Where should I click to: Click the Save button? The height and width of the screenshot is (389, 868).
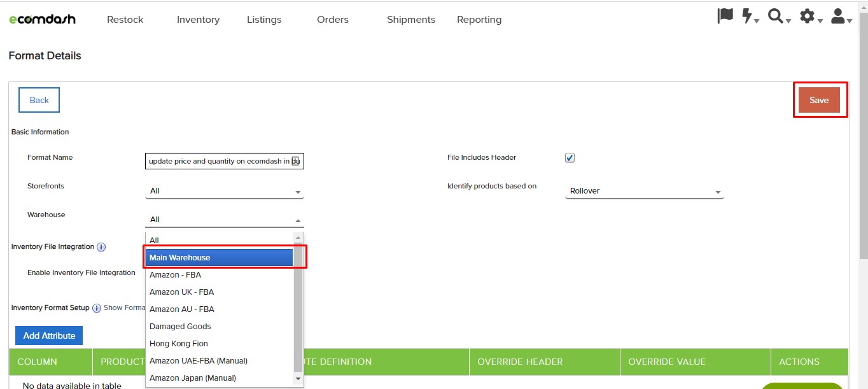click(x=819, y=100)
